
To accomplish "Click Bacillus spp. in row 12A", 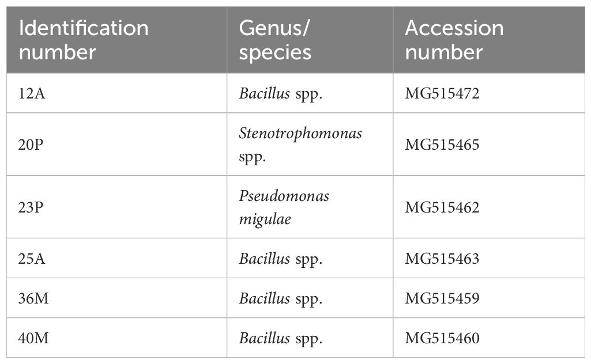I will 281,93.
